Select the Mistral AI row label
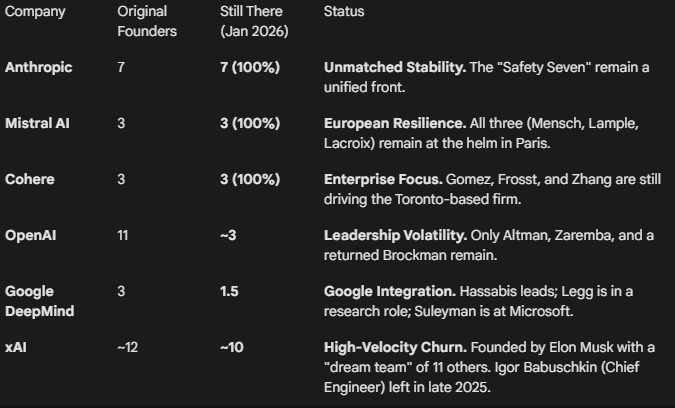The image size is (675, 408). click(x=37, y=123)
